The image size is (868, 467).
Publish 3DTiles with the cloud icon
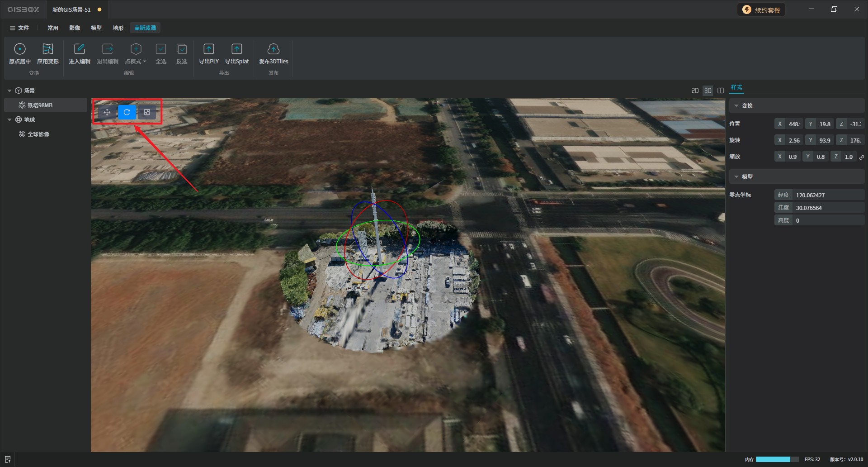[x=274, y=49]
